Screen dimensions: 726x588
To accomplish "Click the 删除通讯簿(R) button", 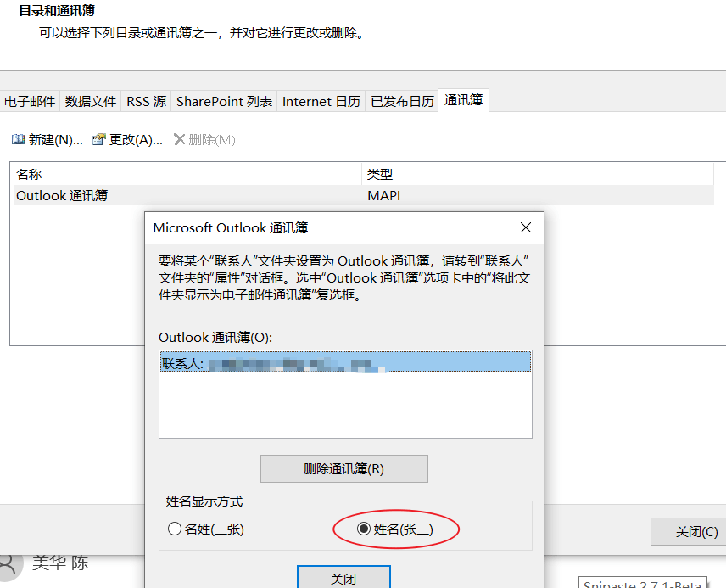I will click(x=344, y=469).
